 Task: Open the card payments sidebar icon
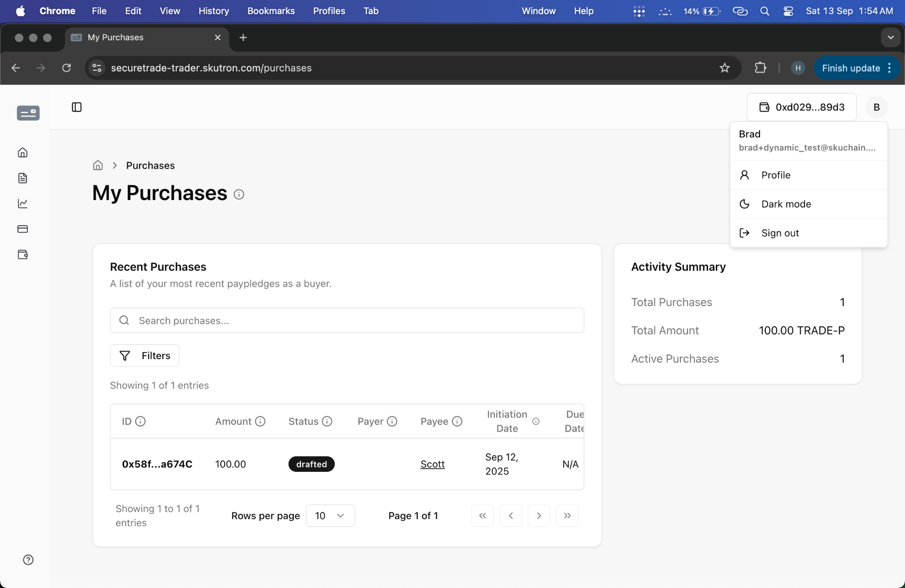[x=23, y=229]
